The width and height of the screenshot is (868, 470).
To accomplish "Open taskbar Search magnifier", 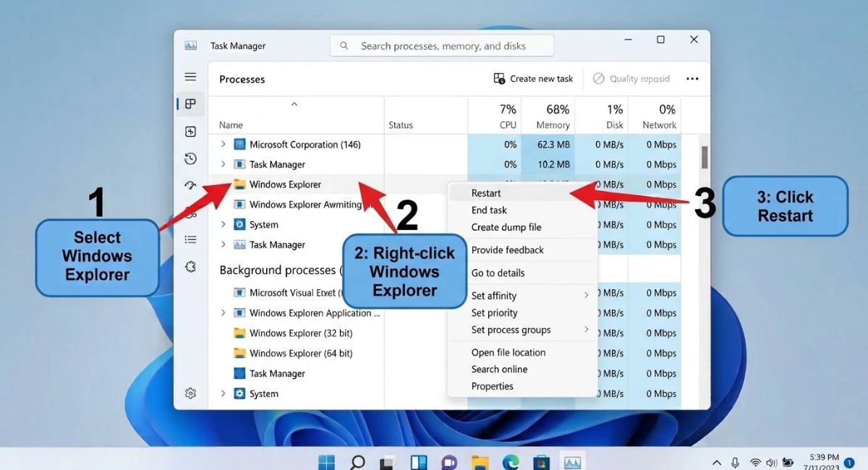I will coord(357,461).
